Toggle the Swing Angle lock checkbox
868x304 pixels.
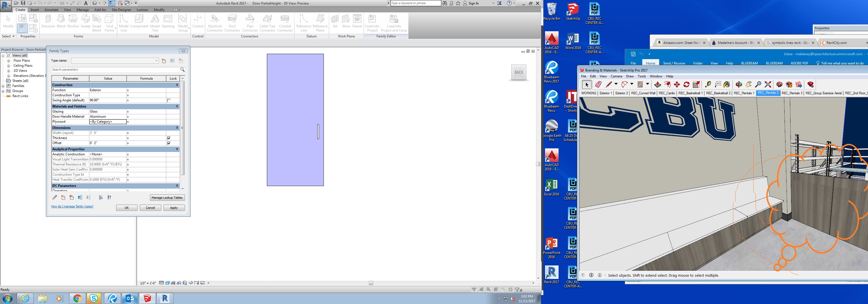(169, 100)
